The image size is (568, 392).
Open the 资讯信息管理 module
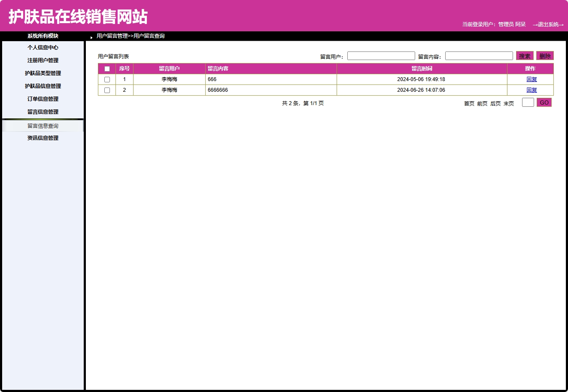click(43, 137)
